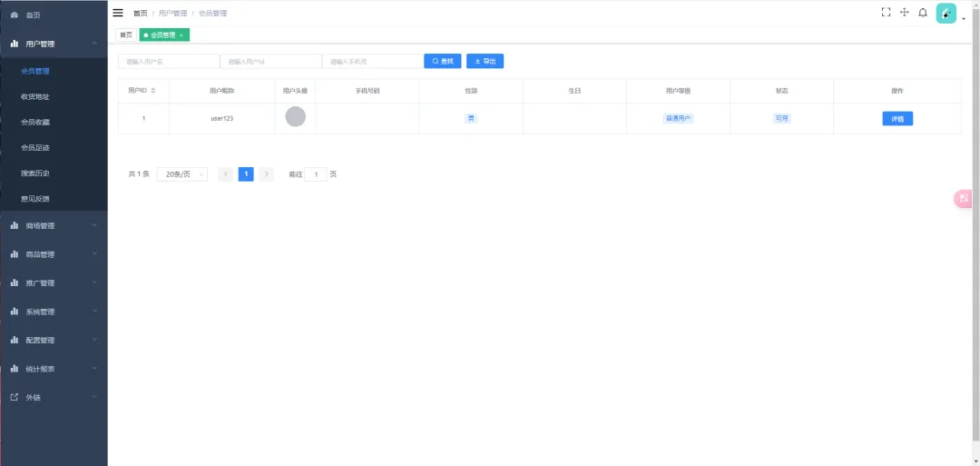The image size is (980, 466).
Task: Open the 20条/页 page size dropdown
Action: [181, 174]
